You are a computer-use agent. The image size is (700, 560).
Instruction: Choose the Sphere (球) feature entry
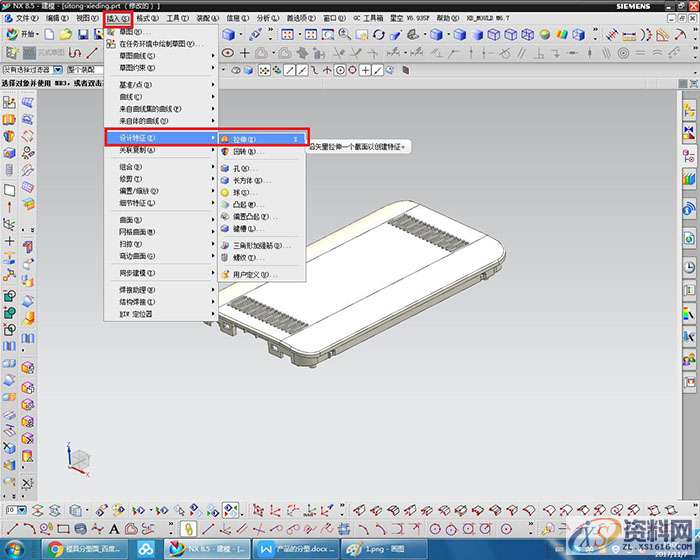240,193
